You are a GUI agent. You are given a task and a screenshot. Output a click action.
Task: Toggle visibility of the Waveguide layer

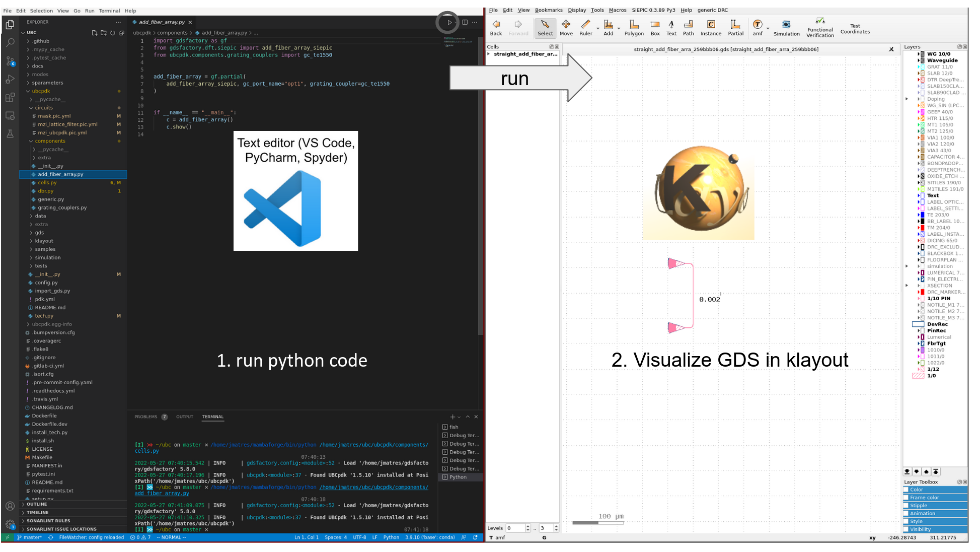(x=942, y=60)
